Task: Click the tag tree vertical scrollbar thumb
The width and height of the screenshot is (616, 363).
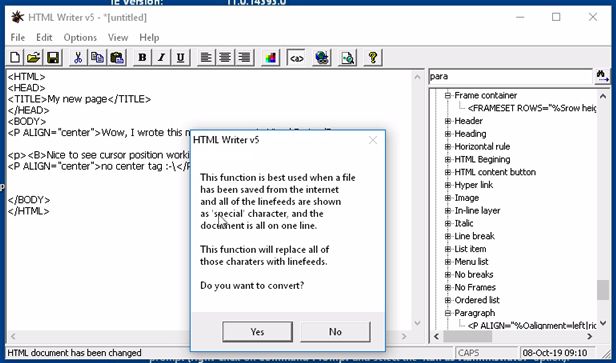Action: (603, 290)
